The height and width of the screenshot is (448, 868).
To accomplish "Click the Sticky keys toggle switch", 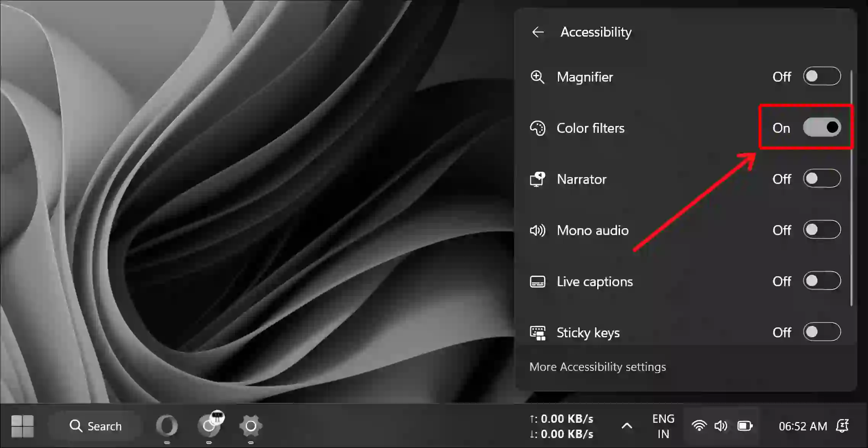I will pyautogui.click(x=823, y=332).
